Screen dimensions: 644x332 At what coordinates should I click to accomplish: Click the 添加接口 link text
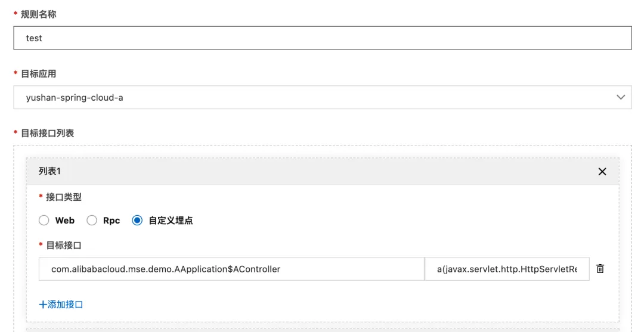65,305
